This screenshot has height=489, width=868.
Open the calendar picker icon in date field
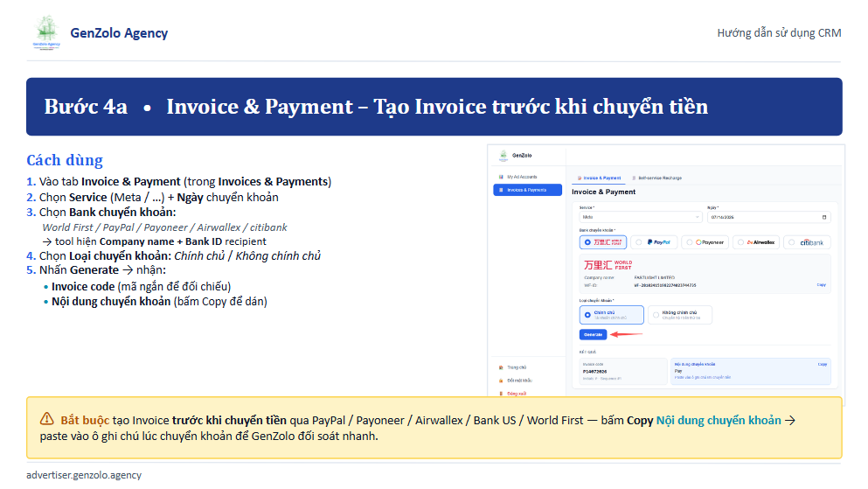coord(824,217)
